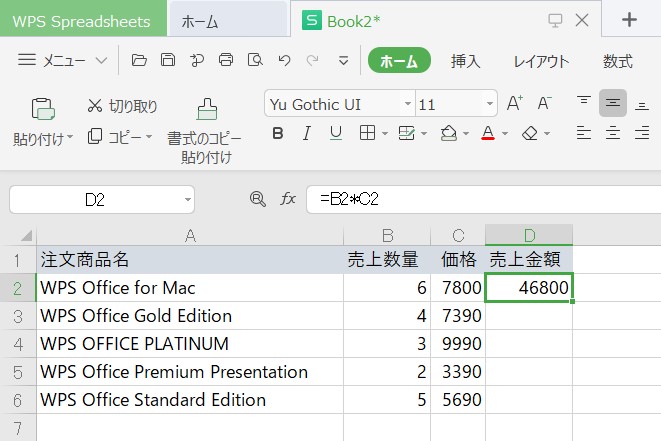Toggle bold formatting
Screen dimensions: 661x441
click(277, 134)
